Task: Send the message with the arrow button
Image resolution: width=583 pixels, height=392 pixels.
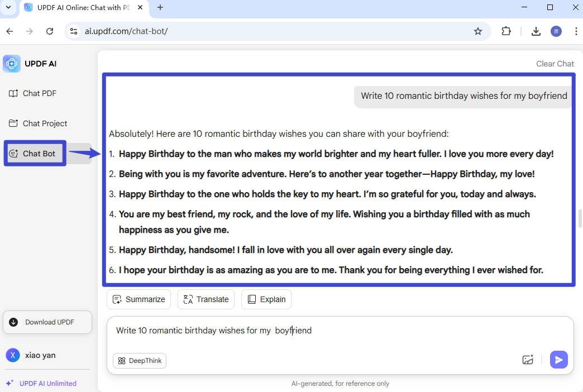Action: [558, 360]
